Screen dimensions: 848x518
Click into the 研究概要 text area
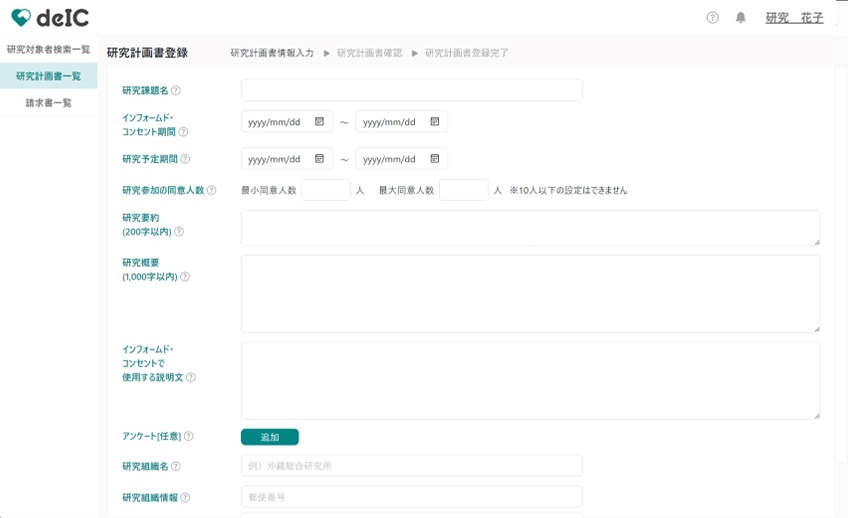coord(530,294)
